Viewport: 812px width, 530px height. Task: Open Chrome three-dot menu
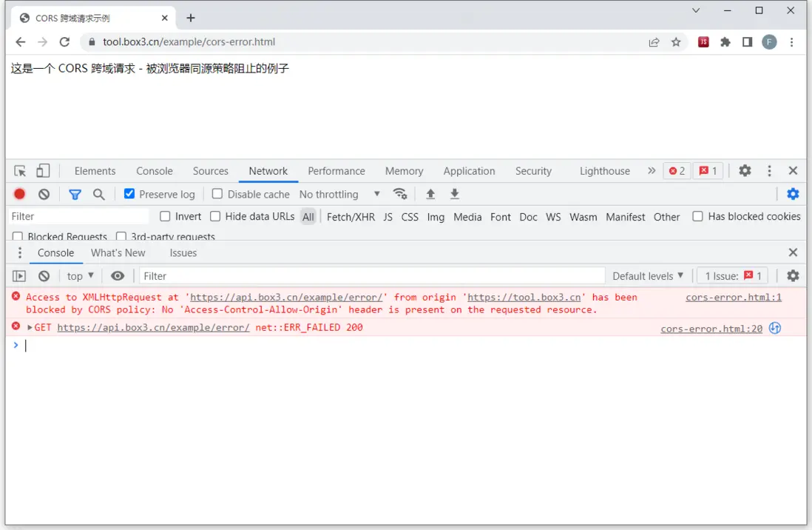point(791,42)
